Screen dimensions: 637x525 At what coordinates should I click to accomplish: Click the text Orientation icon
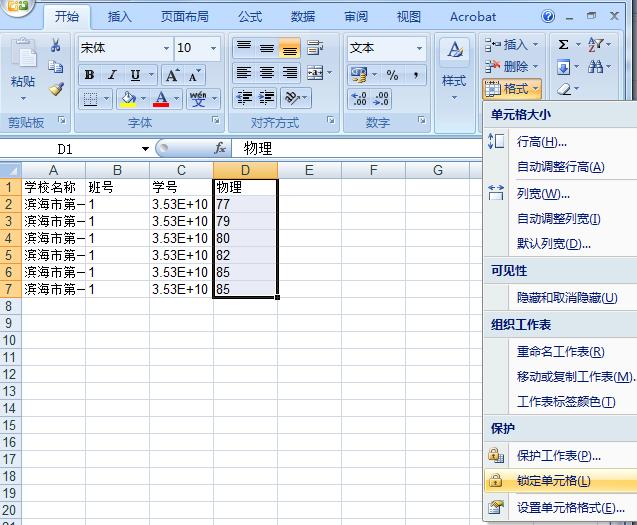[x=292, y=98]
